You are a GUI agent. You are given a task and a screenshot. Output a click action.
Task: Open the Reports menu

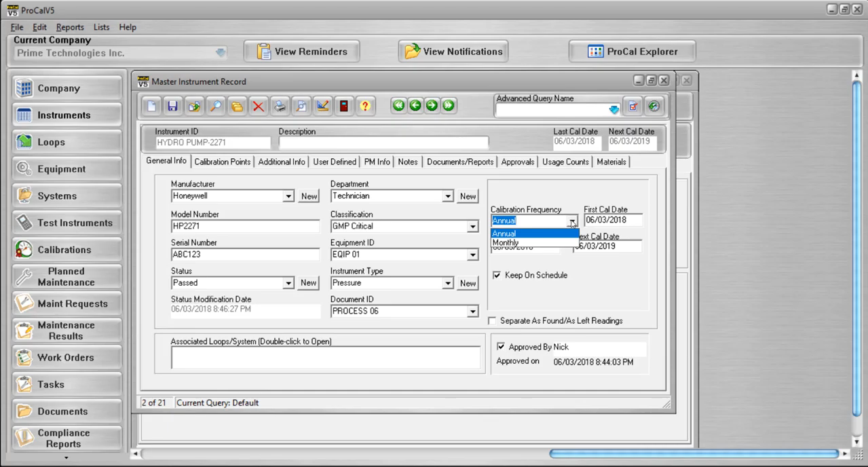pyautogui.click(x=70, y=27)
